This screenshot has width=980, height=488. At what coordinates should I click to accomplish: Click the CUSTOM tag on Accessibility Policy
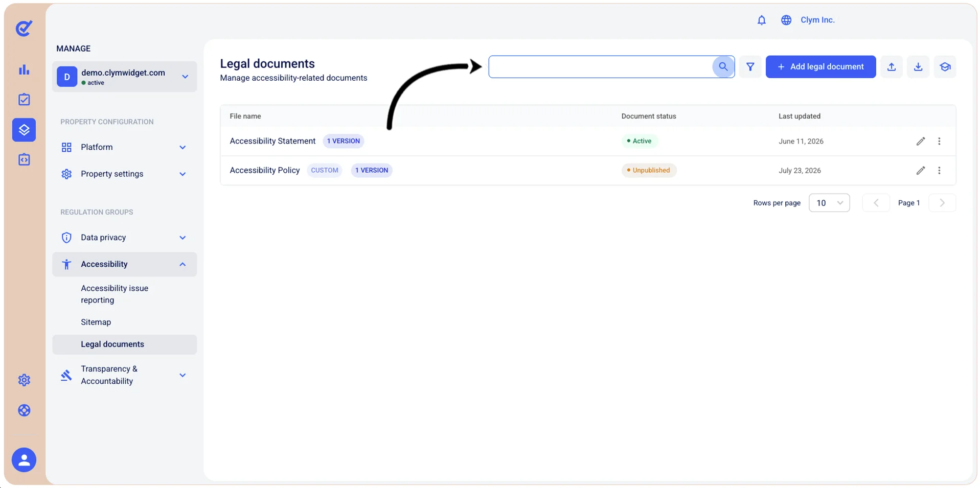coord(325,170)
